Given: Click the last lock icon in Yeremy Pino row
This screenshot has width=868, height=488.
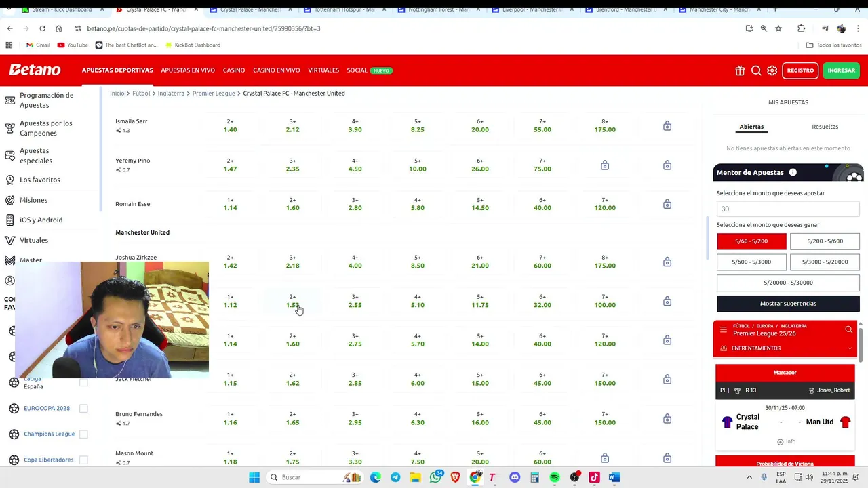Looking at the screenshot, I should point(667,165).
